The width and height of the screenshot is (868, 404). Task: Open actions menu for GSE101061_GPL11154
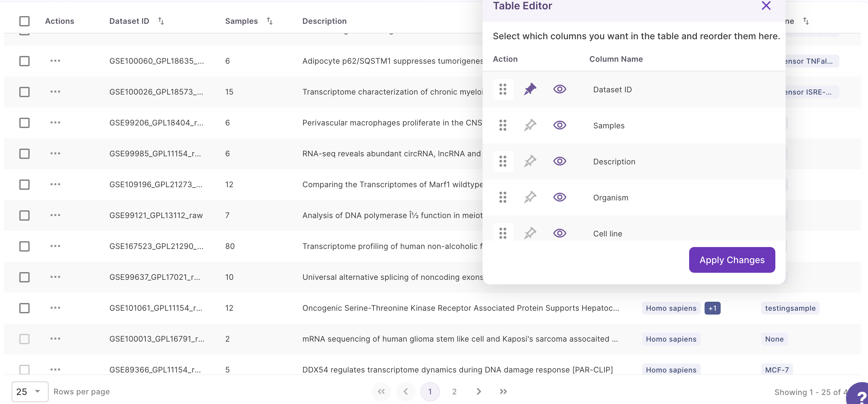coord(55,308)
